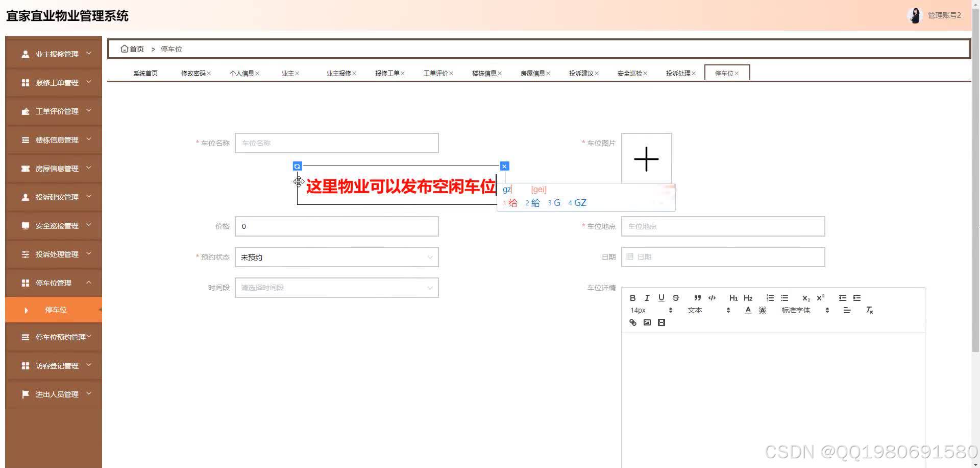Open the 预约状态 dropdown showing 未预约

pyautogui.click(x=336, y=257)
